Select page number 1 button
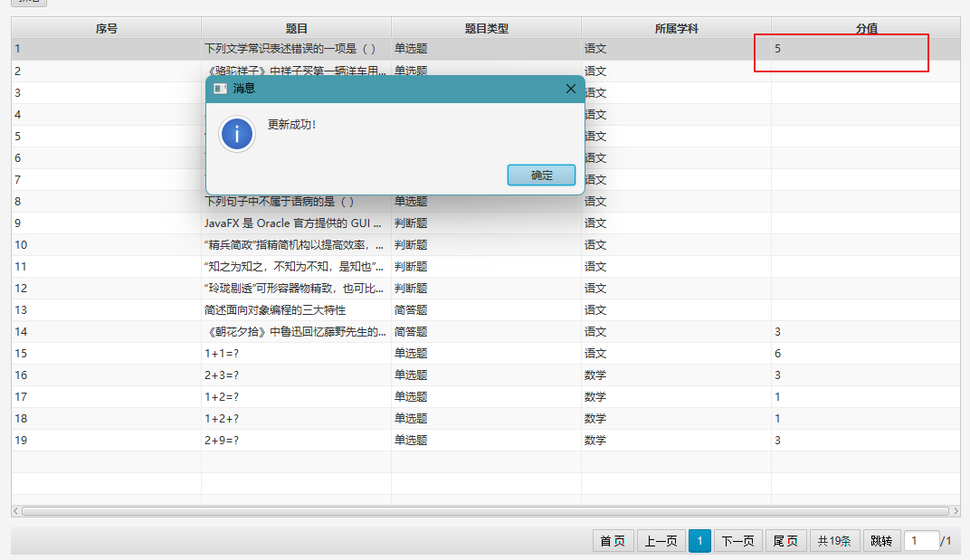Screen dimensions: 970x560 699,541
